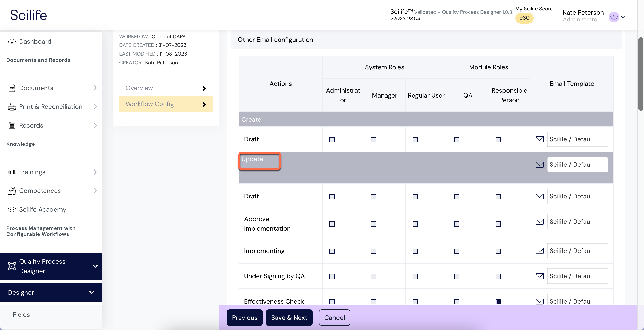Check QA box for Under Signing by QA
This screenshot has height=330, width=644.
coord(457,276)
